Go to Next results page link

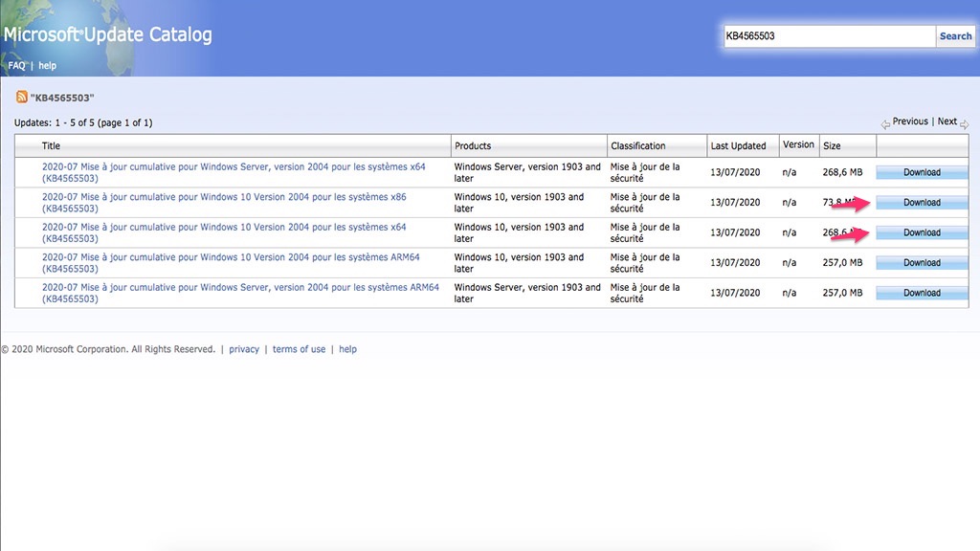pyautogui.click(x=947, y=121)
